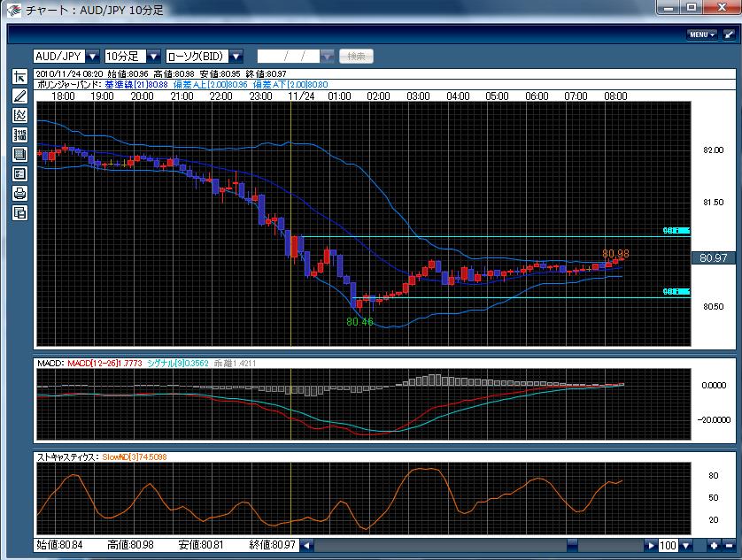Screen dimensions: 742x560
Task: Click the horizontal scrollbar thumb
Action: pyautogui.click(x=573, y=545)
